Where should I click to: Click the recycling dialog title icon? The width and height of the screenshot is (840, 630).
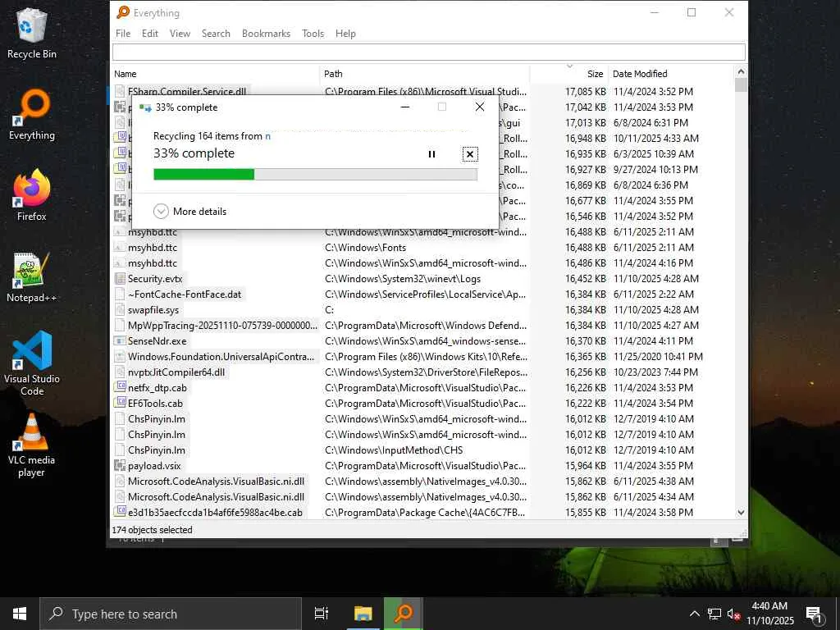tap(145, 107)
